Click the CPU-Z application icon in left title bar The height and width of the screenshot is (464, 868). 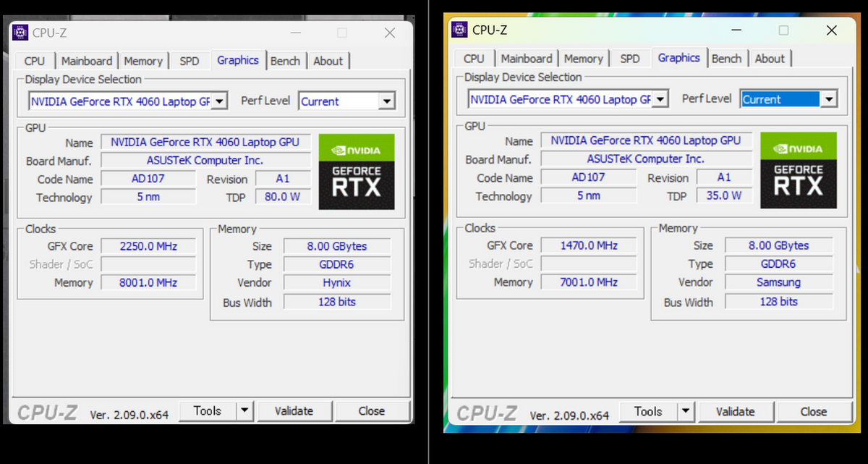point(22,33)
